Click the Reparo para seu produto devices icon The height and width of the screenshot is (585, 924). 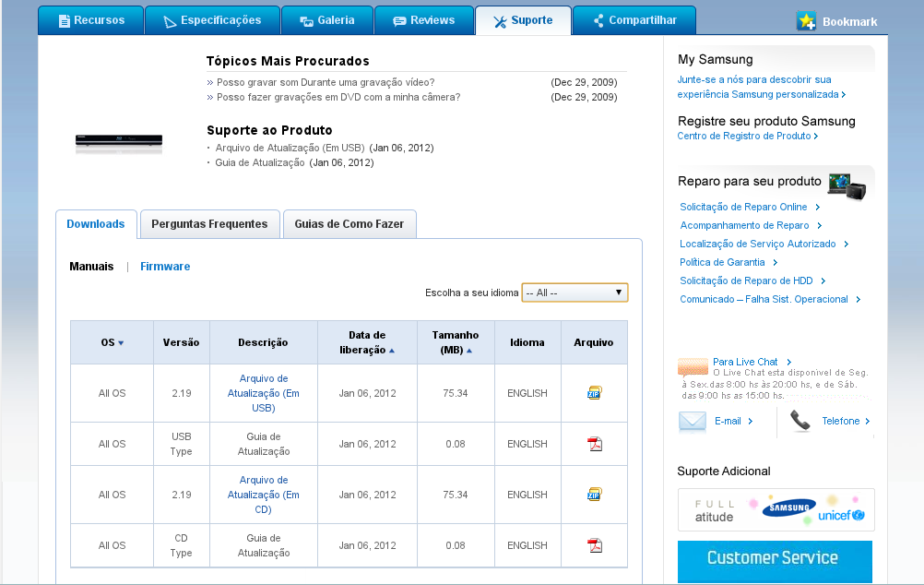tap(847, 185)
